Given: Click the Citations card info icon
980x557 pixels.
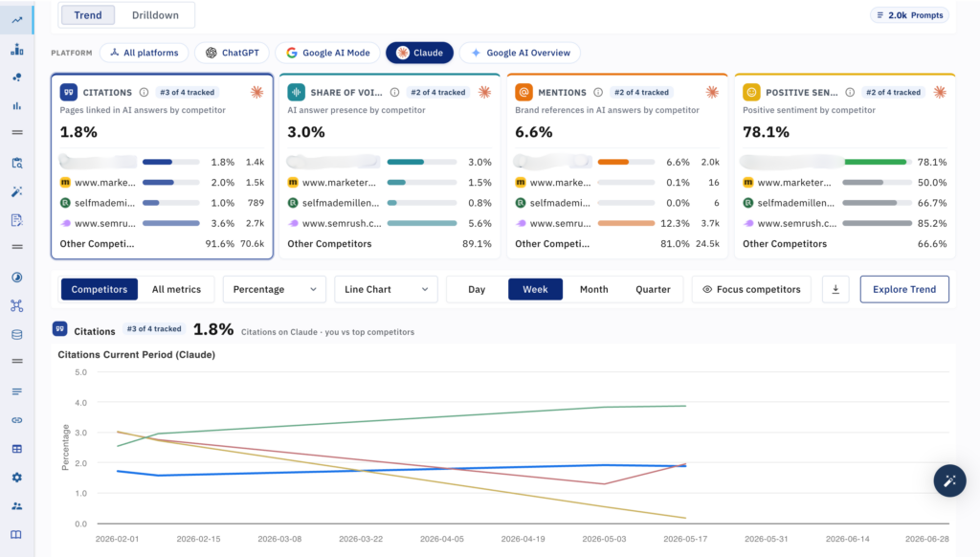Looking at the screenshot, I should pos(144,93).
